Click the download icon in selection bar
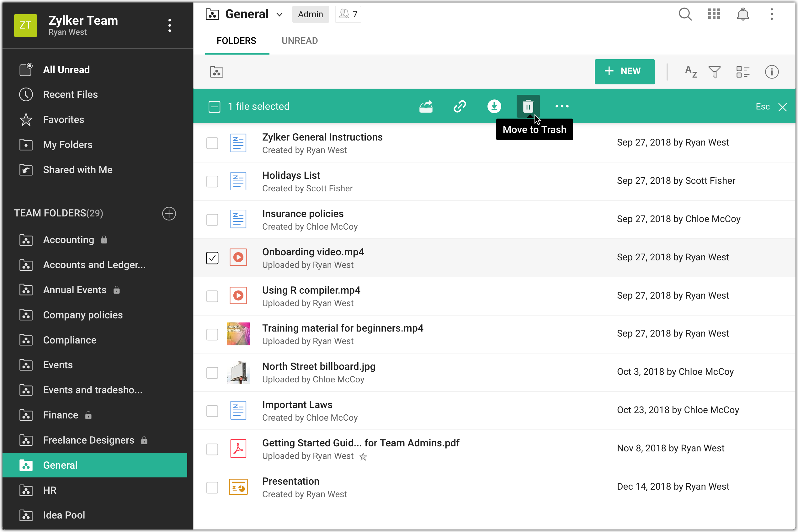This screenshot has width=798, height=532. (x=494, y=107)
